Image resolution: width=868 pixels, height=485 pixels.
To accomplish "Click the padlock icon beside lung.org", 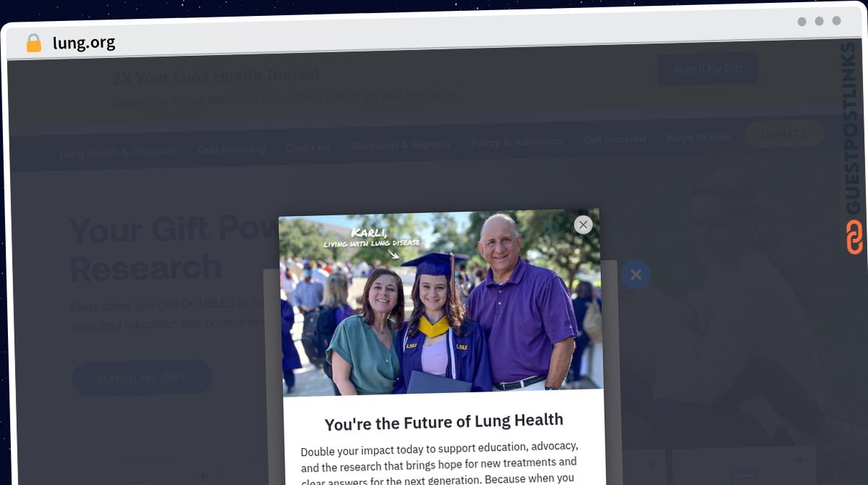I will pos(34,43).
